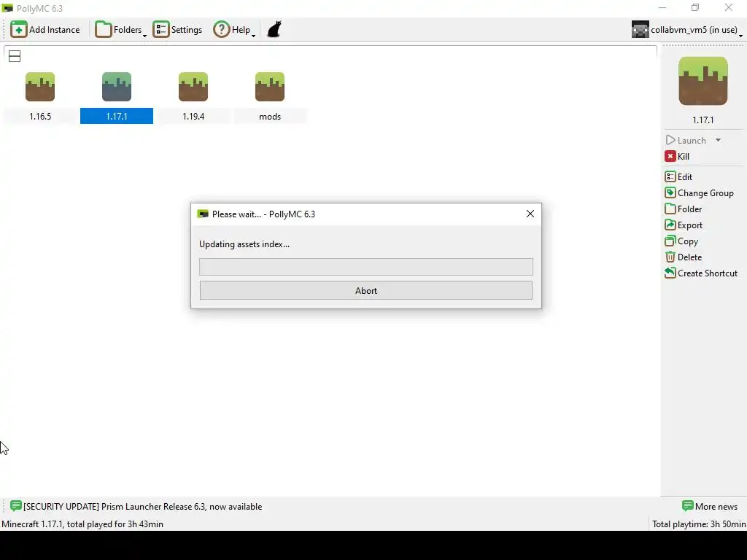Screen dimensions: 747x560
Task: Open the Folders dropdown menu
Action: (120, 29)
